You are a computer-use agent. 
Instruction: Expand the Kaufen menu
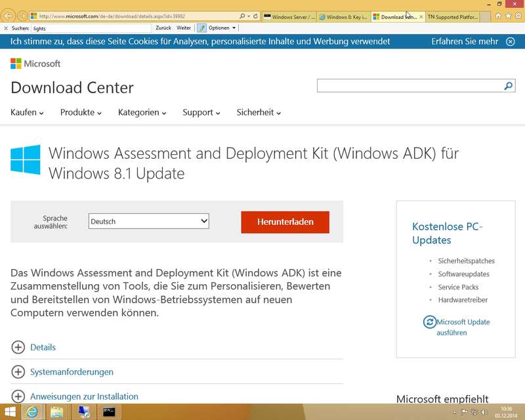click(x=27, y=112)
